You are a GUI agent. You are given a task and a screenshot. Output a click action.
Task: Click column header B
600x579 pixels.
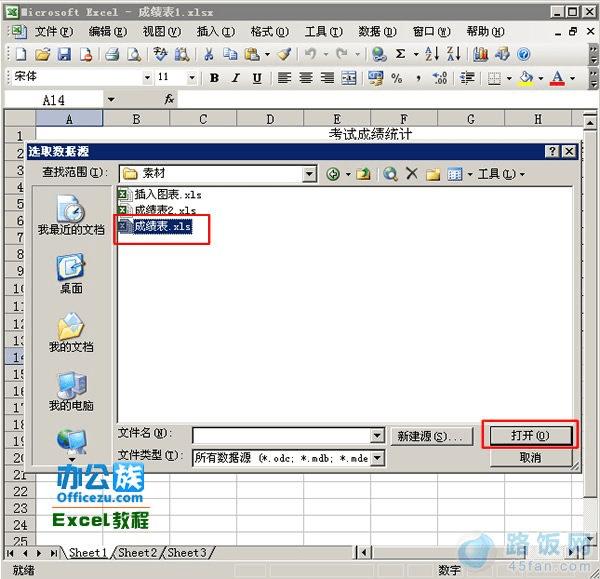[x=136, y=119]
